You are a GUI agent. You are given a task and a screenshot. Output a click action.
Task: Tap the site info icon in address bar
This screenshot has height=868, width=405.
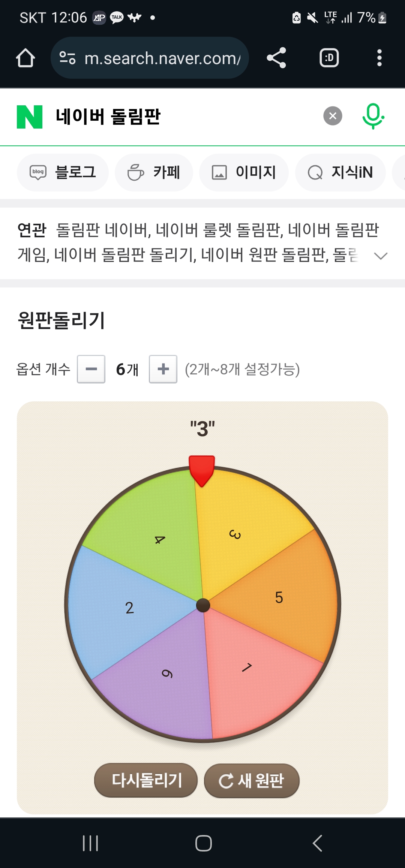(x=68, y=58)
